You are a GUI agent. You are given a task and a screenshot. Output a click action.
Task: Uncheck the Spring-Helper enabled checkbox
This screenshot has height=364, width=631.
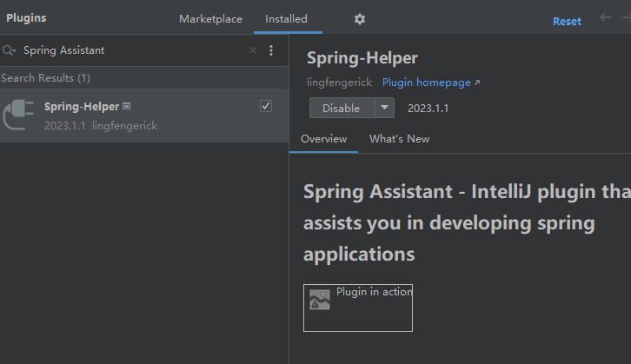(x=266, y=106)
